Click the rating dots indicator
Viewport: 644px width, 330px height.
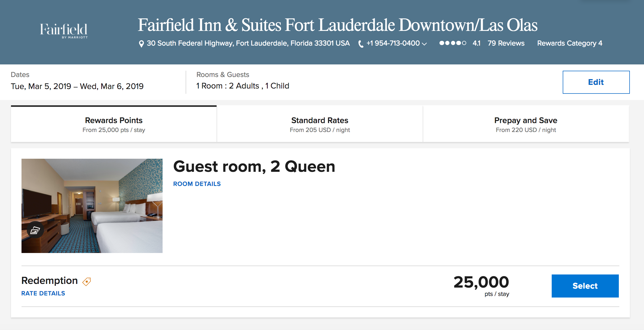click(453, 43)
